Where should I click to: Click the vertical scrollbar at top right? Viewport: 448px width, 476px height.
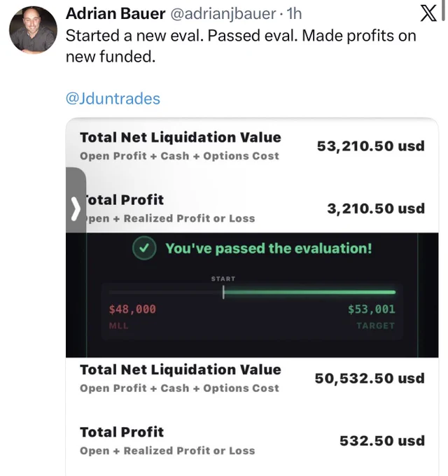click(443, 10)
